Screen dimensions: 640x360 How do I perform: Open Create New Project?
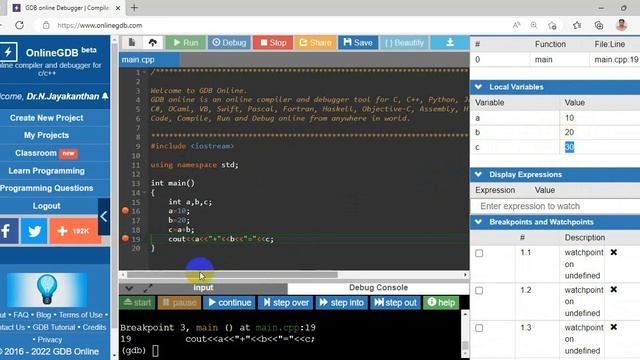pyautogui.click(x=46, y=118)
